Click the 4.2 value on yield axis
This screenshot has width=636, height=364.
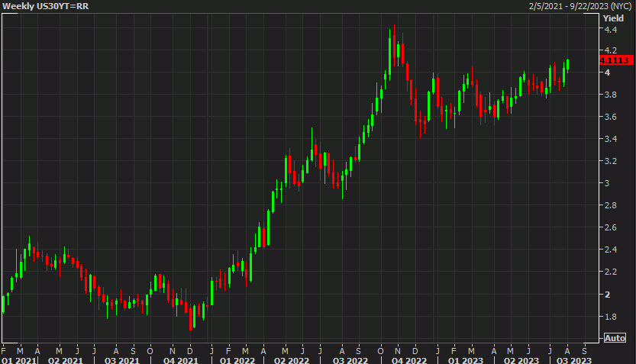(611, 50)
